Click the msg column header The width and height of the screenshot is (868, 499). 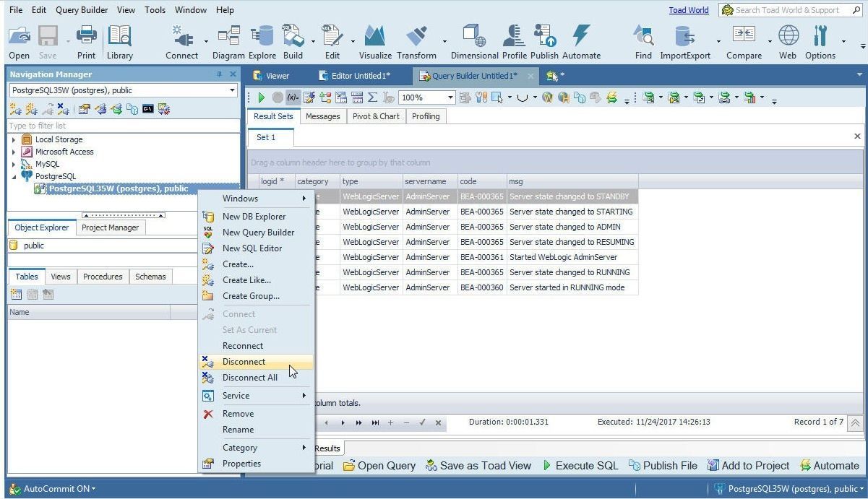[x=572, y=181]
